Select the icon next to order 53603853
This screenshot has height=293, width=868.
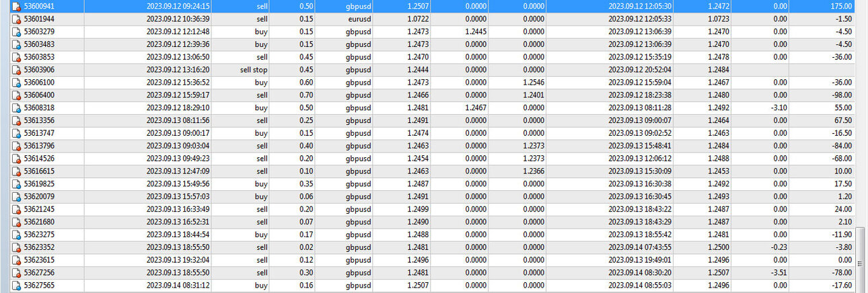tap(16, 57)
